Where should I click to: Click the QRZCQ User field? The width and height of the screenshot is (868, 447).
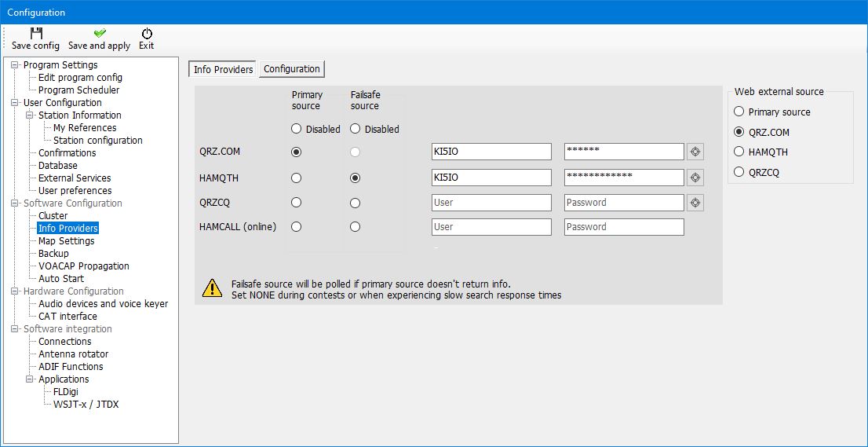491,203
